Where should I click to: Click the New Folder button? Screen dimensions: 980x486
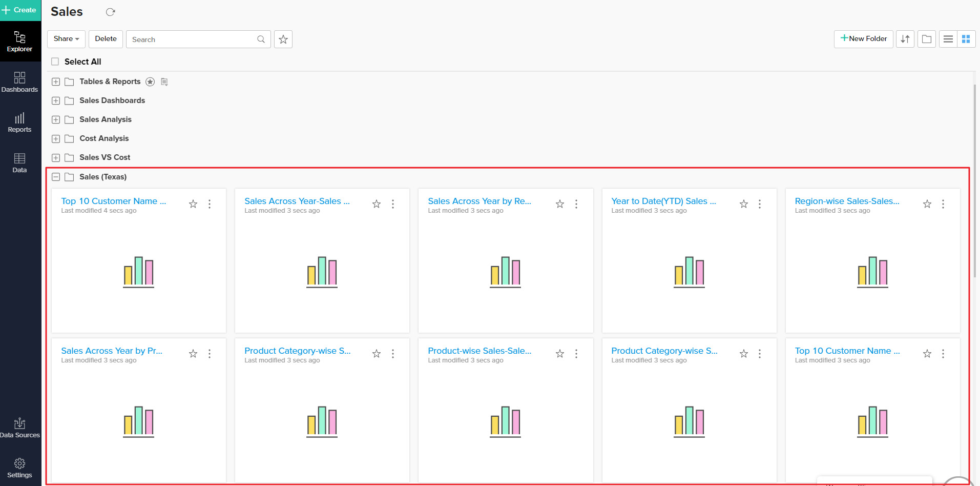coord(863,39)
